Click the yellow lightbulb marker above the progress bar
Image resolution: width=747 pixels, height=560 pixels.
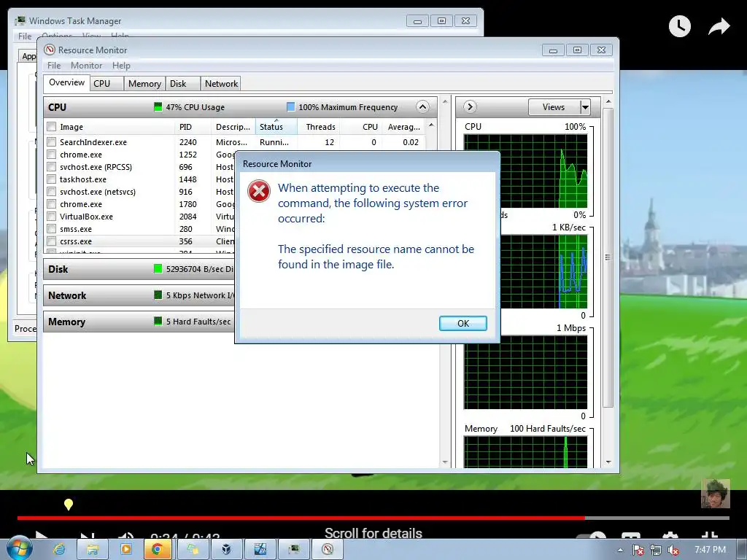(x=69, y=505)
